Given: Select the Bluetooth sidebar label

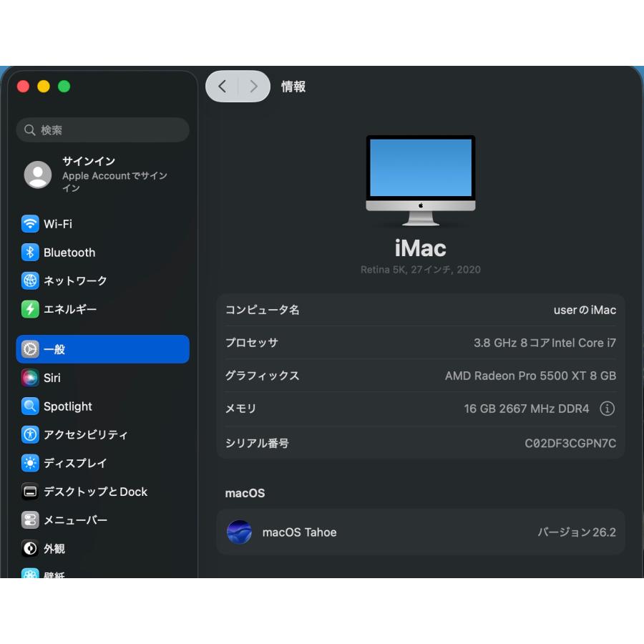Looking at the screenshot, I should [69, 252].
